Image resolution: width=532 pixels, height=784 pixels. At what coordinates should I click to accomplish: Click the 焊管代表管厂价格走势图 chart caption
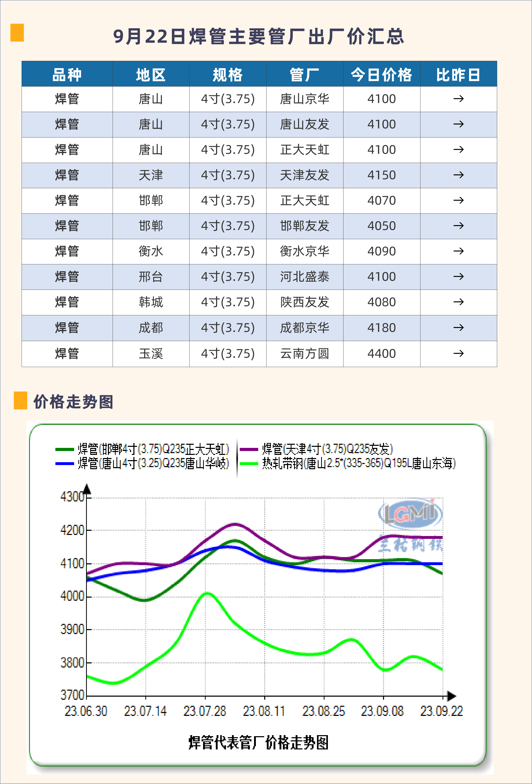[258, 742]
